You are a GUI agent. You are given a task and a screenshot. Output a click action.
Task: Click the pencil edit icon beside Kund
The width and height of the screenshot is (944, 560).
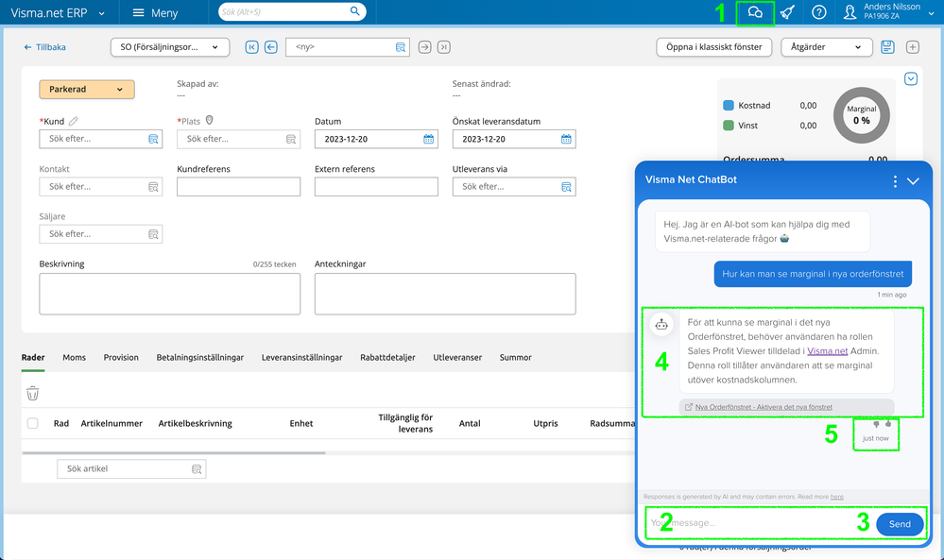pos(73,121)
